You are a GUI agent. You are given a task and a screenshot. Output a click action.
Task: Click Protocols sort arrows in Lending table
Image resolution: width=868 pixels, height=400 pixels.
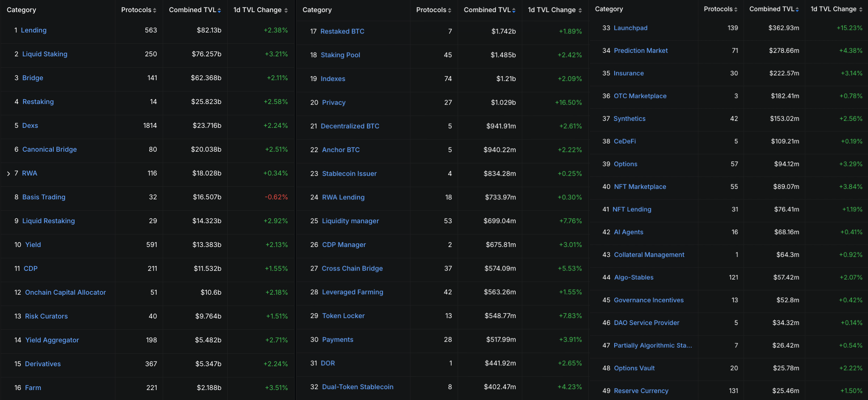coord(154,10)
